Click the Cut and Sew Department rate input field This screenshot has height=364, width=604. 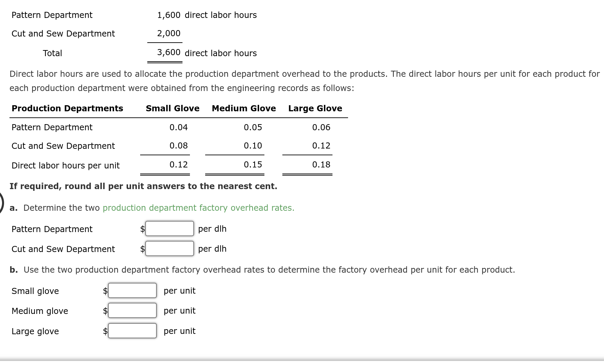pyautogui.click(x=169, y=248)
